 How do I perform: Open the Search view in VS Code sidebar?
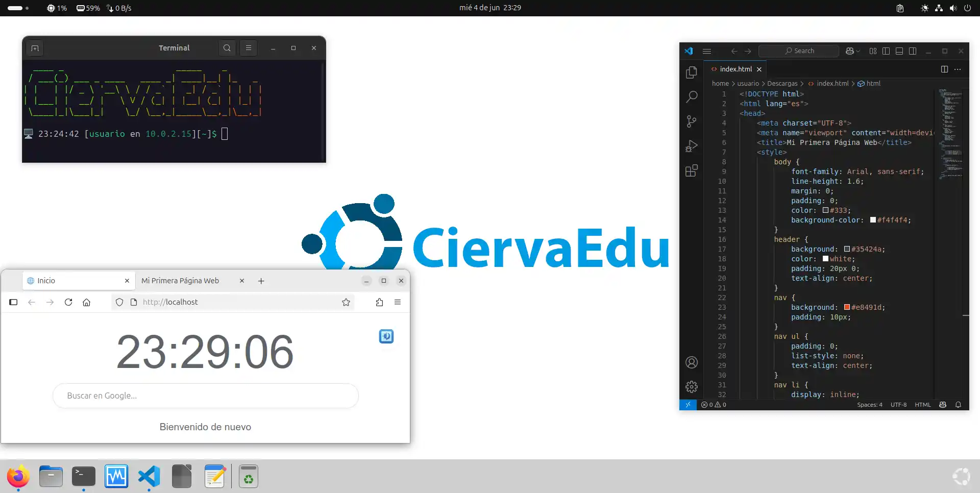(x=692, y=96)
